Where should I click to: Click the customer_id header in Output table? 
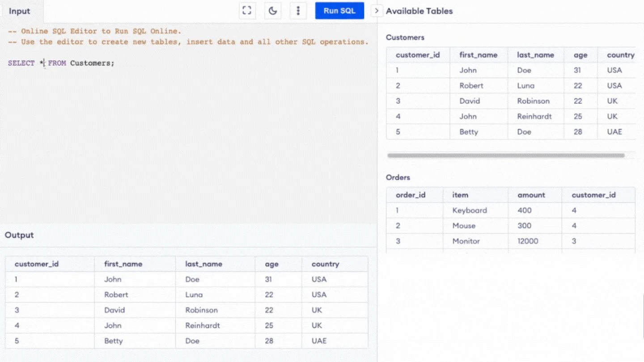(37, 264)
